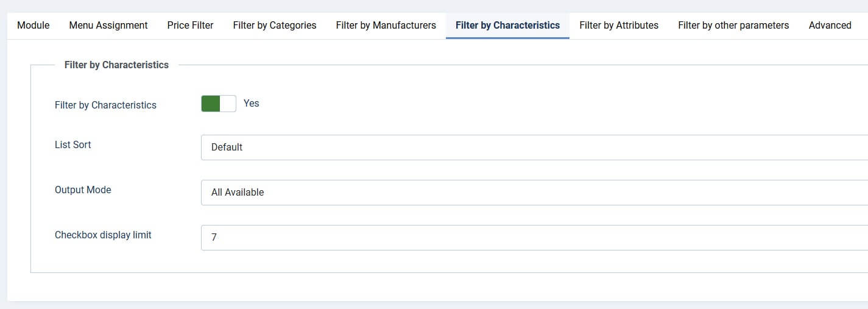868x309 pixels.
Task: Switch to the Filter by Attributes tab
Action: (x=619, y=26)
